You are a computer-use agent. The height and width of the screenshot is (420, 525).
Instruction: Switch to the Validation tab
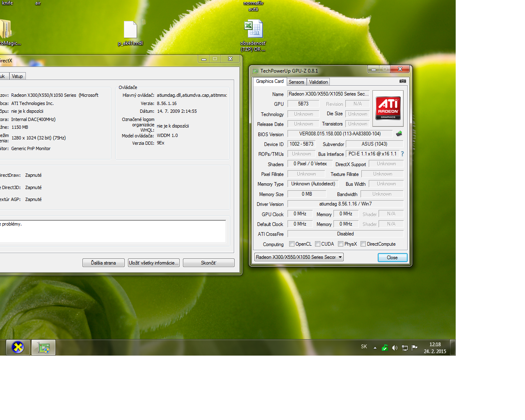tap(318, 82)
